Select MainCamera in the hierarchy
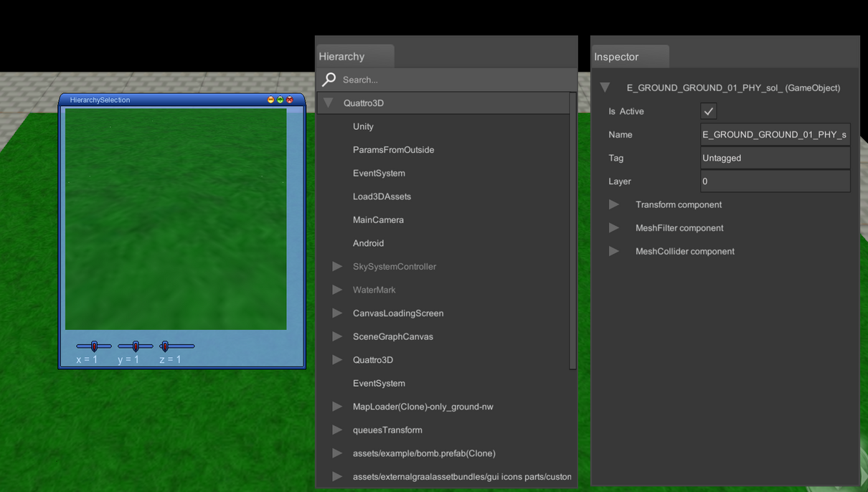 (378, 220)
